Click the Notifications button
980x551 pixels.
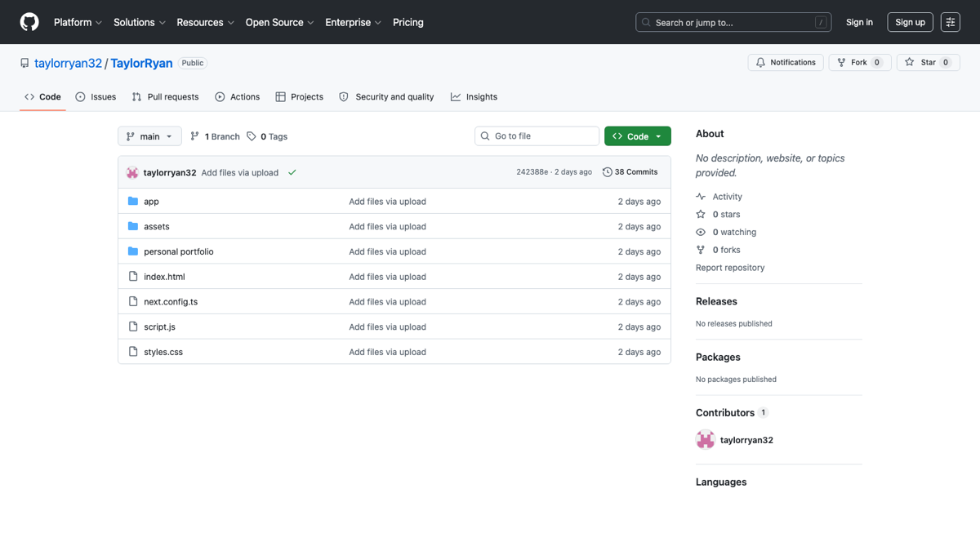point(786,62)
